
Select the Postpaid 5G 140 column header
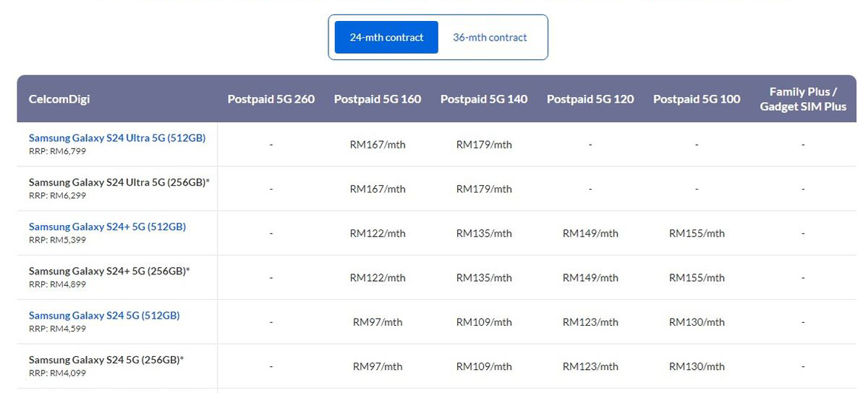point(484,99)
